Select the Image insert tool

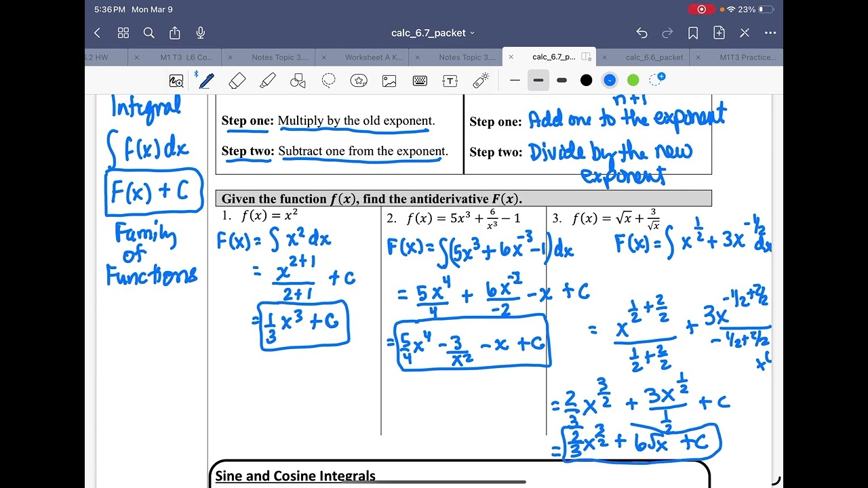pyautogui.click(x=389, y=81)
